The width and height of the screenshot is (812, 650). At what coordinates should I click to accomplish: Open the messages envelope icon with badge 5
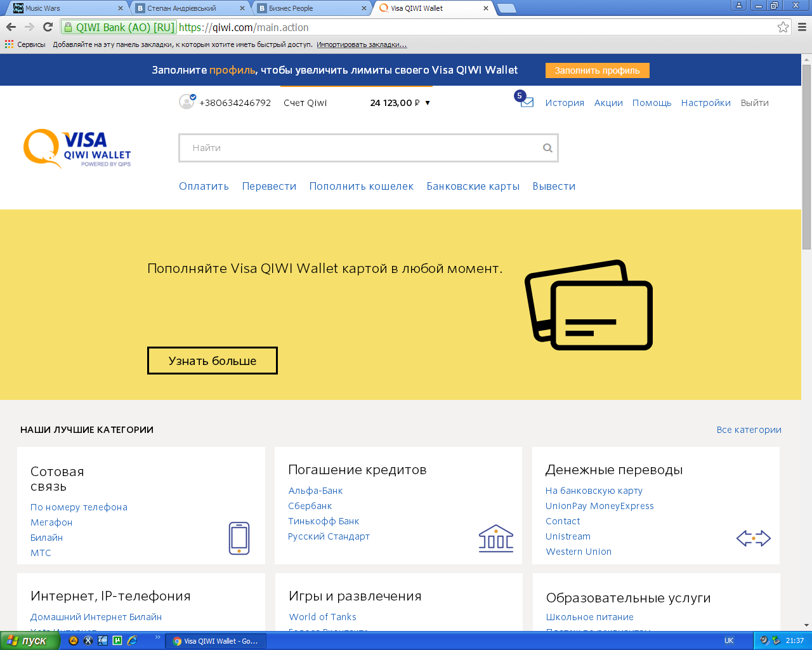pos(525,100)
